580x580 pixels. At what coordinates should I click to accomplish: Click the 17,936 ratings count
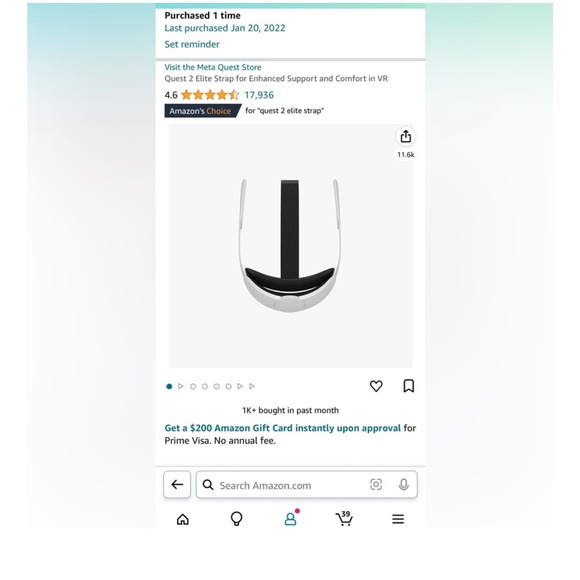[259, 95]
